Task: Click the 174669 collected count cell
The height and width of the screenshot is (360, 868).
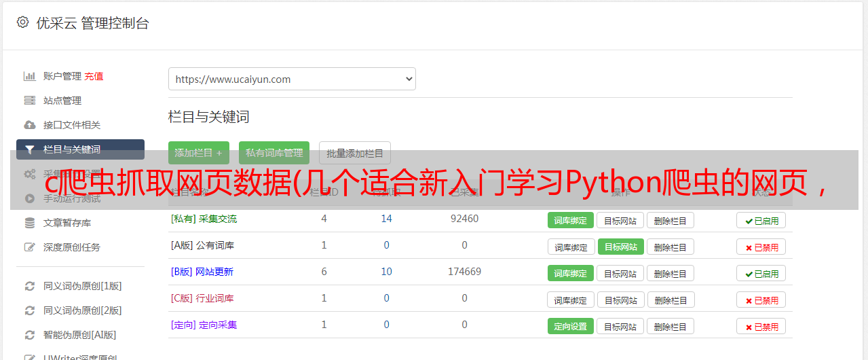Action: pos(464,272)
